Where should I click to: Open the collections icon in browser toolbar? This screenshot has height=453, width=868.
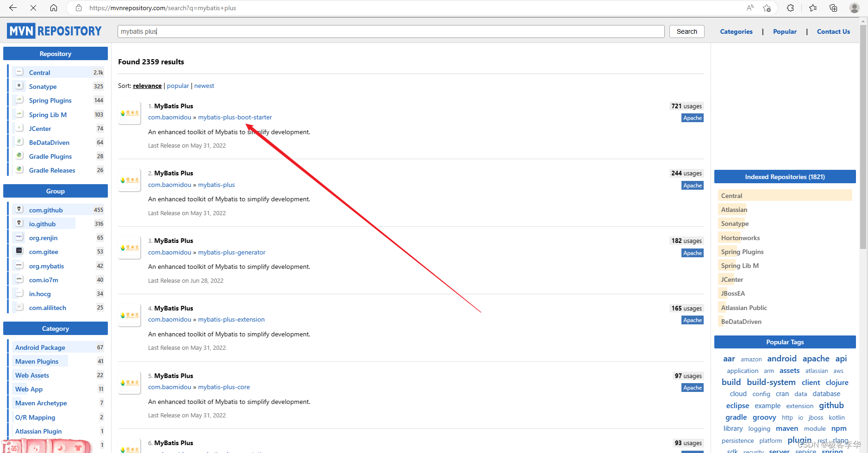tap(833, 8)
